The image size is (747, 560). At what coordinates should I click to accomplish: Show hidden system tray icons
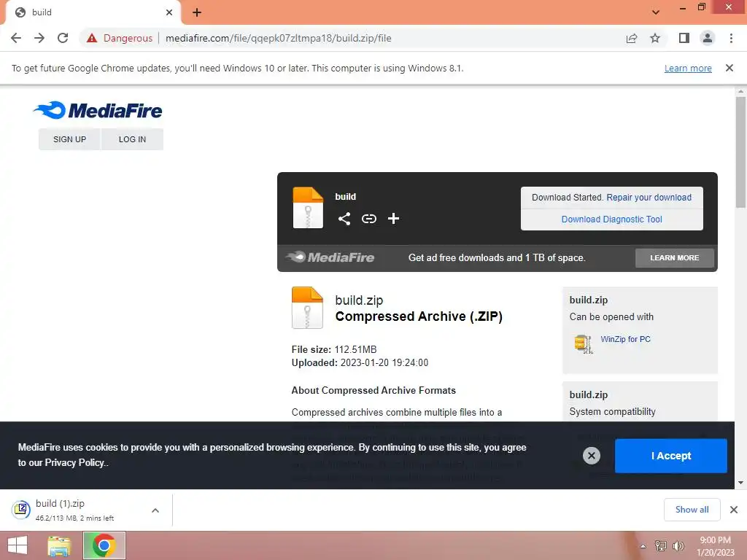[x=643, y=546]
